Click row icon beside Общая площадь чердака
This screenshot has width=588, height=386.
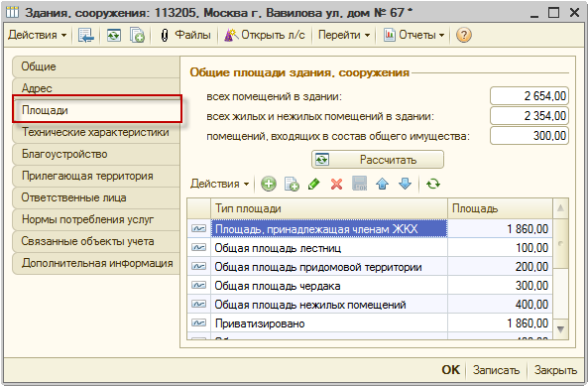click(x=198, y=286)
